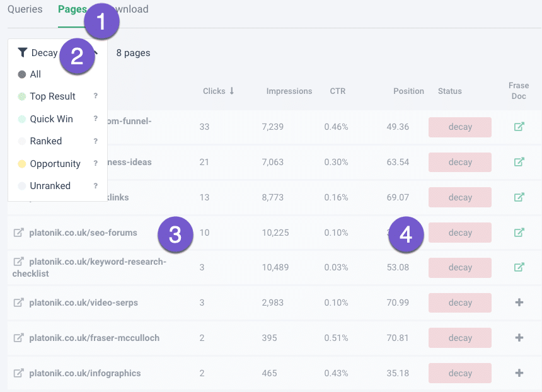This screenshot has height=392, width=542.
Task: Choose Ranked from the filter menu
Action: pyautogui.click(x=45, y=141)
